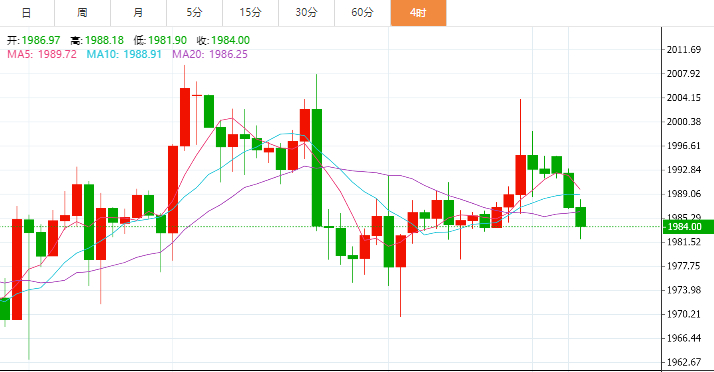Click the 1977.75 price axis label
The image size is (714, 372).
pyautogui.click(x=683, y=266)
